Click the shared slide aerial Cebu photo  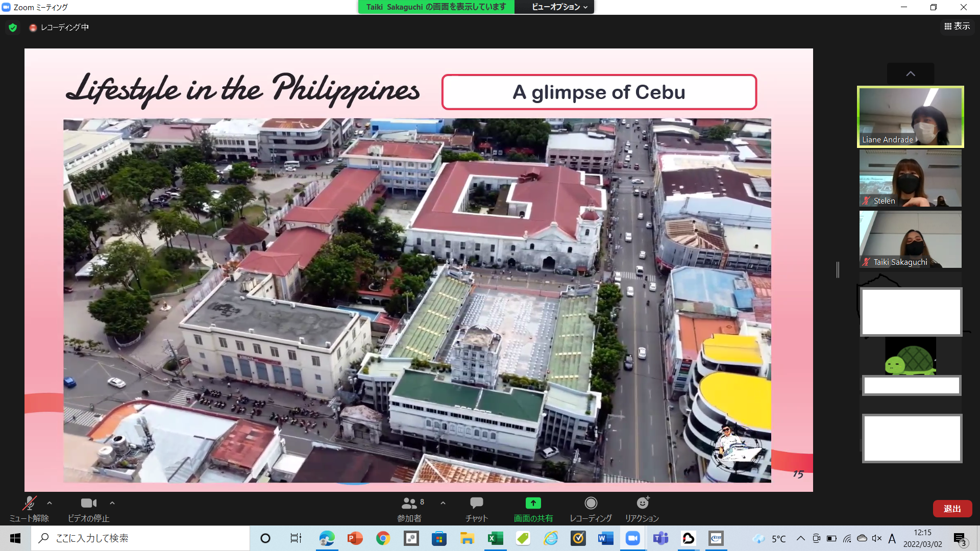[x=417, y=300]
